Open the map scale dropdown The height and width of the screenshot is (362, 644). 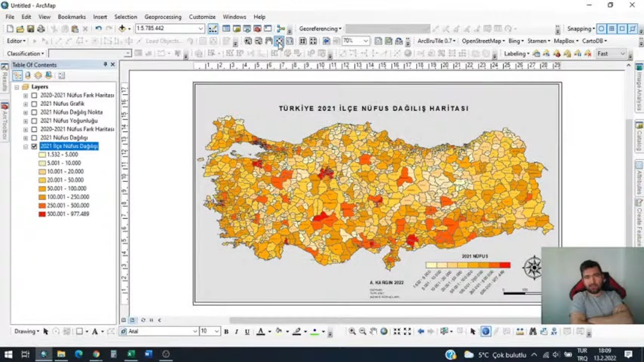(x=201, y=29)
